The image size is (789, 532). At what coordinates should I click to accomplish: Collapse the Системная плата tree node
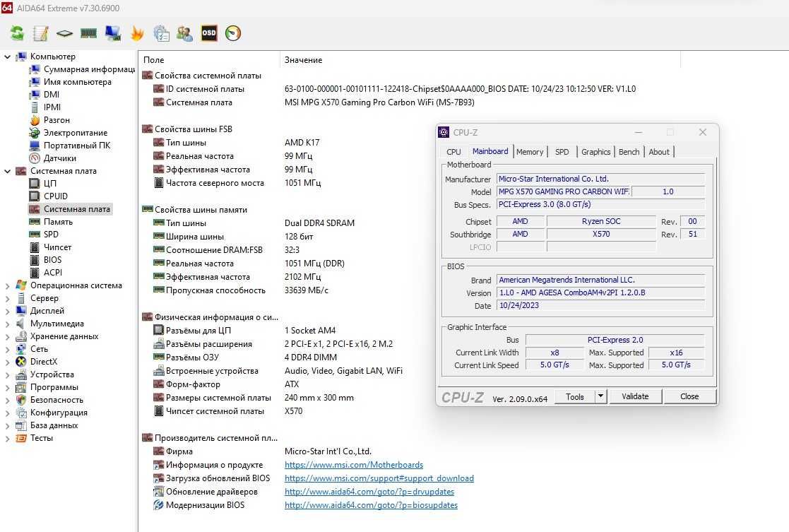[7, 171]
